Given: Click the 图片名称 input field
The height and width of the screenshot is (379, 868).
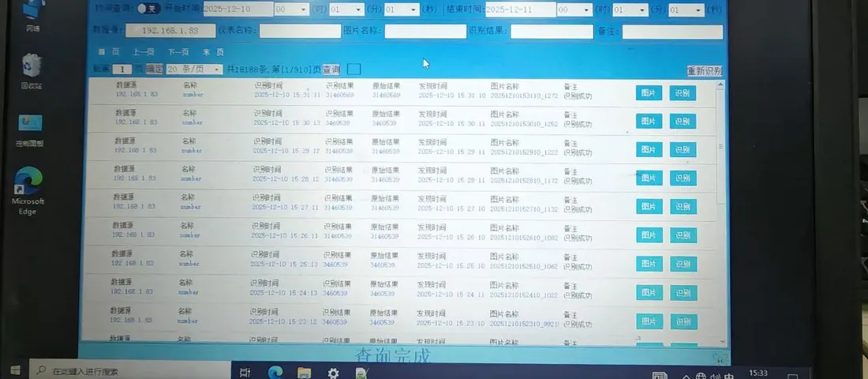Looking at the screenshot, I should pyautogui.click(x=425, y=32).
